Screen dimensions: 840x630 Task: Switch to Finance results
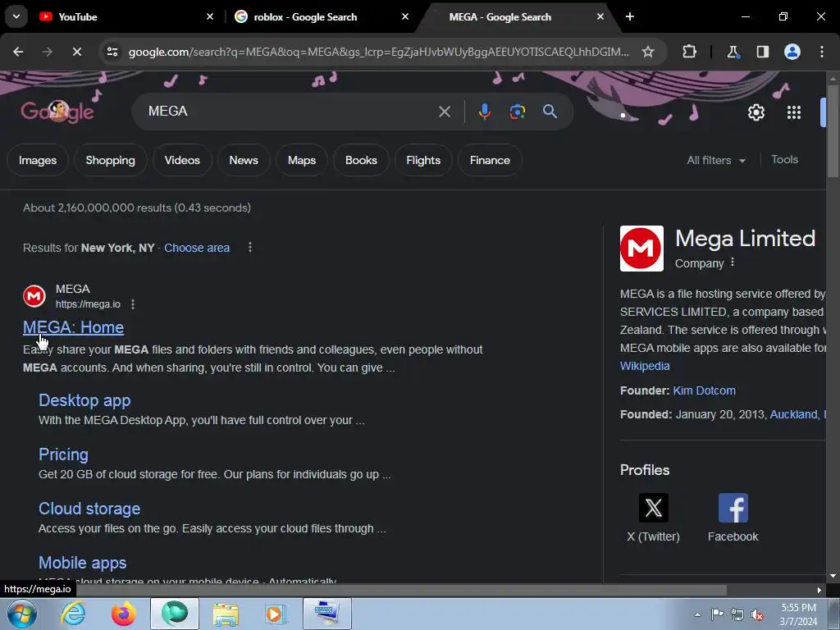point(490,160)
